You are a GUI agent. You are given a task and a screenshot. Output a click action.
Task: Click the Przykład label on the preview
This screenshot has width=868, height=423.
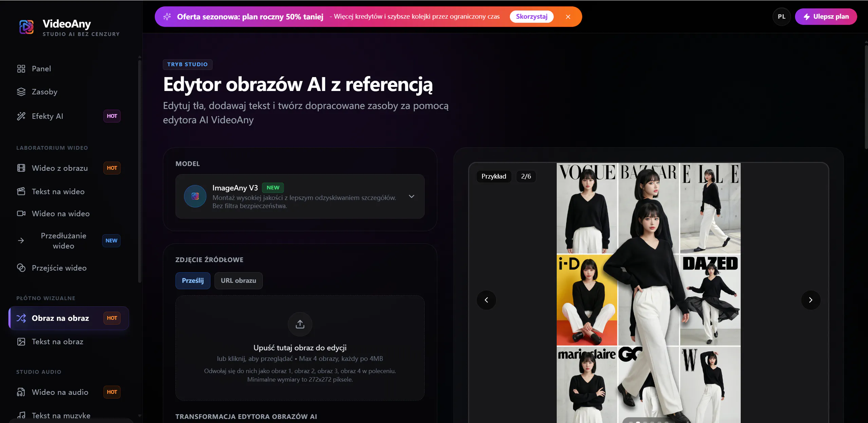[x=494, y=177]
